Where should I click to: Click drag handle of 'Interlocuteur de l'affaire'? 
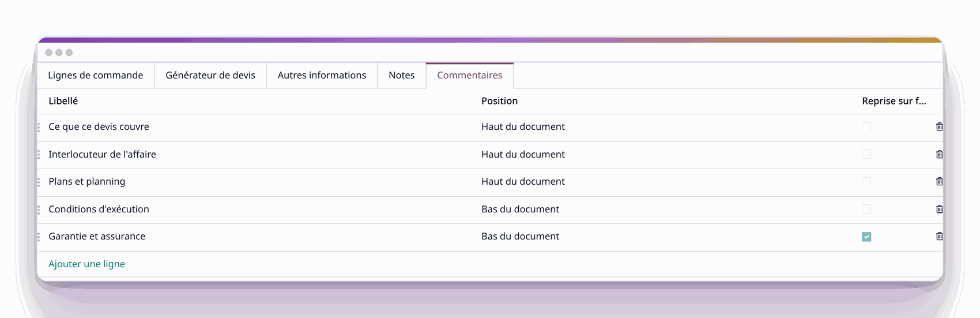point(39,155)
